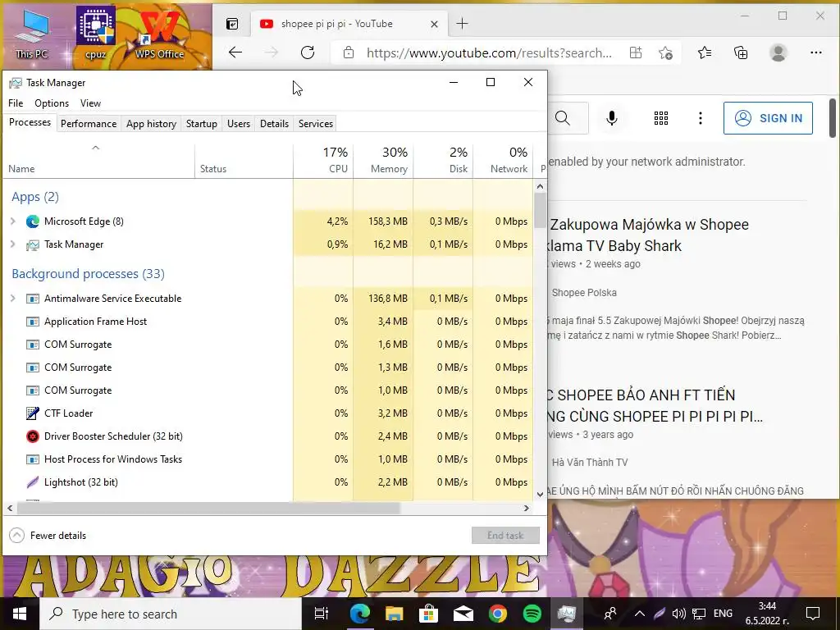Open network status in the system tray

[699, 614]
